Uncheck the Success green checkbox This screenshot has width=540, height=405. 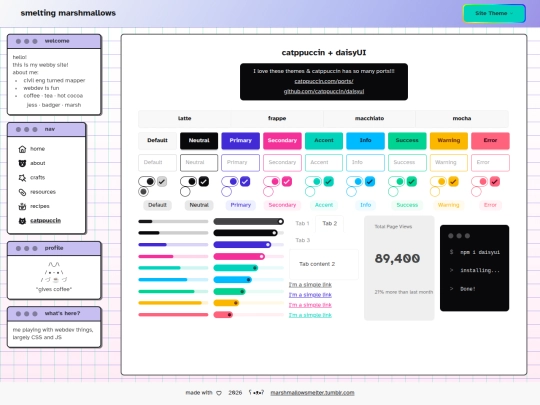tap(412, 181)
